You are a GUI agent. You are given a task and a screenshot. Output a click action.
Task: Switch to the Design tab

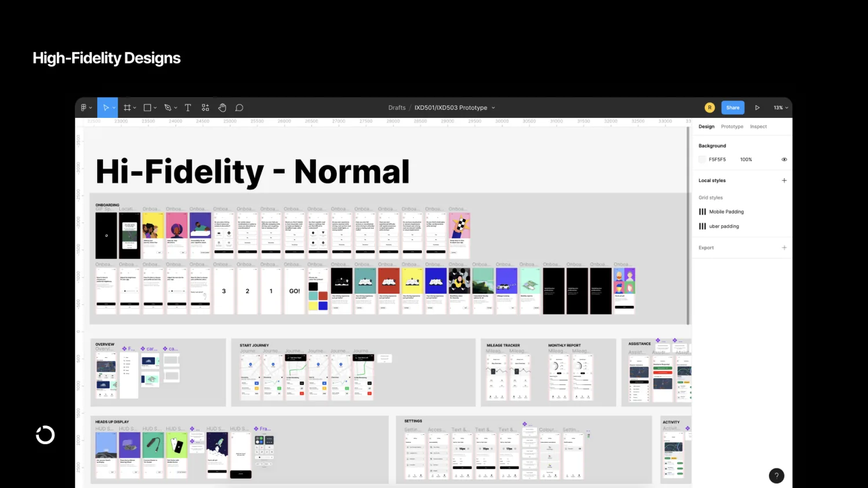point(707,127)
